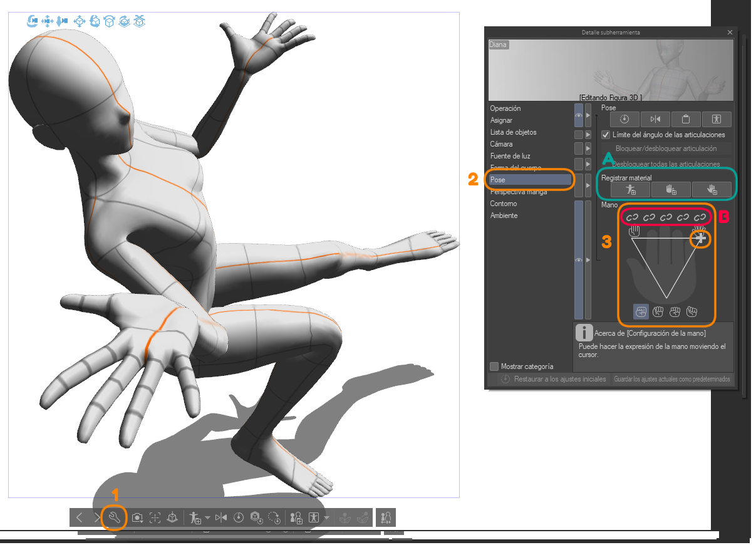
Task: Click framed-figure button in Pose row
Action: point(717,119)
